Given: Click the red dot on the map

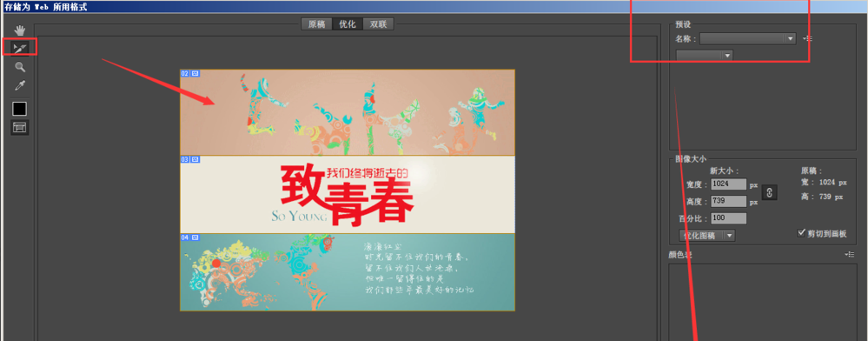Looking at the screenshot, I should click(215, 263).
